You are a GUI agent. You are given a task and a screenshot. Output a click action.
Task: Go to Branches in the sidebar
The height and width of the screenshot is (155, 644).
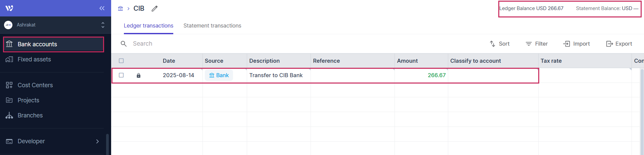tap(30, 115)
